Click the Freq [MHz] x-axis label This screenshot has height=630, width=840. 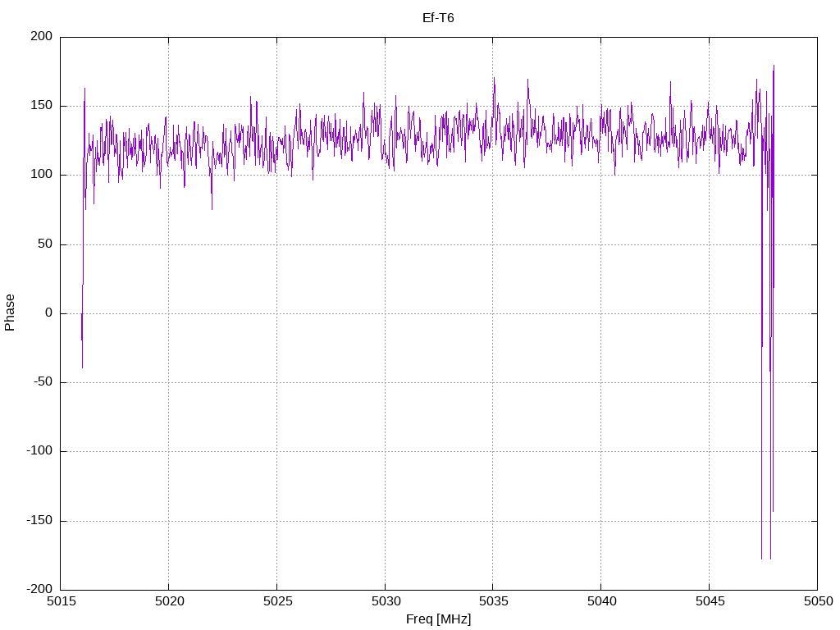pyautogui.click(x=438, y=619)
